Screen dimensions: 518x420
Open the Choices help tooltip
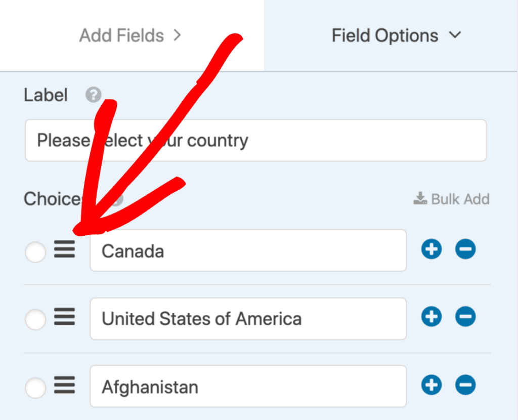point(115,199)
